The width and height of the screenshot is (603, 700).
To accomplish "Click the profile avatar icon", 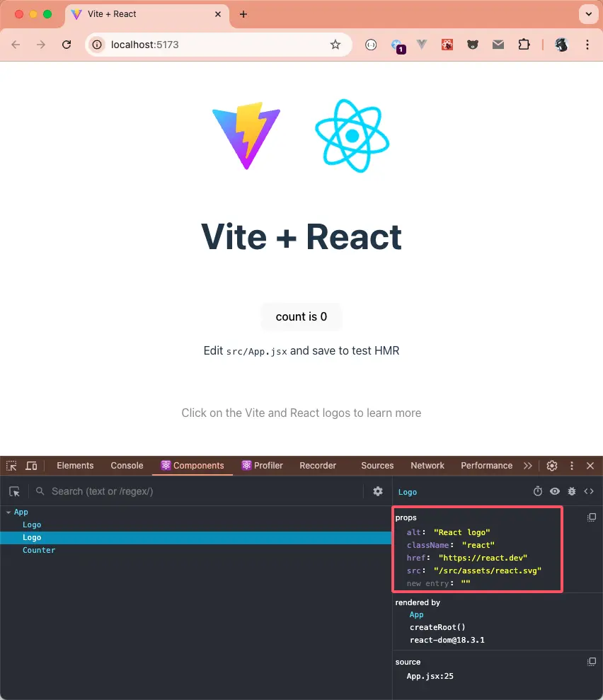I will pyautogui.click(x=561, y=45).
